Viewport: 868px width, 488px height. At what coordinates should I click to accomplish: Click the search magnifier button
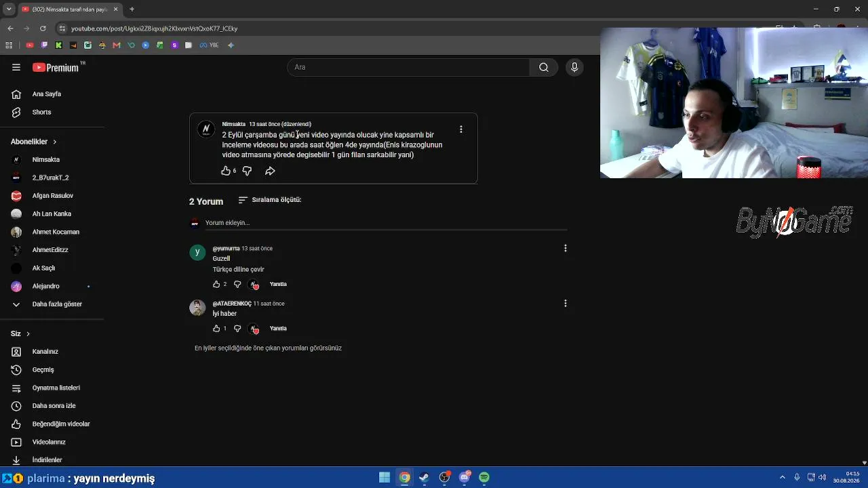click(544, 67)
